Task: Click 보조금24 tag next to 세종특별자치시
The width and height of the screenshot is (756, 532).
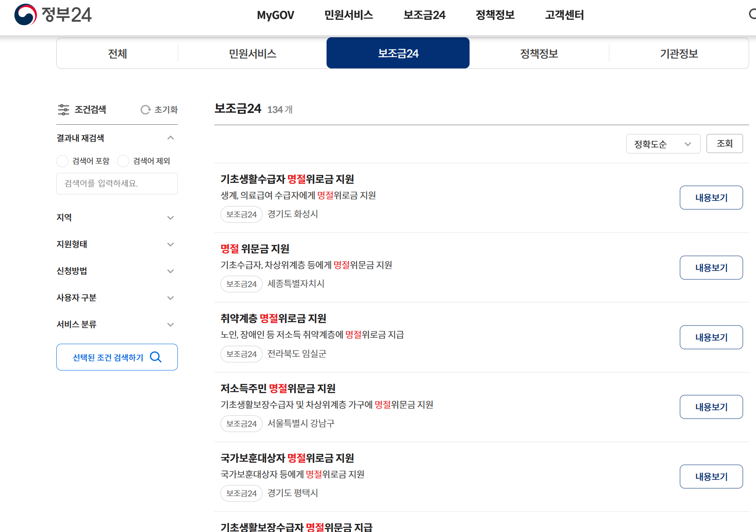Action: 241,284
